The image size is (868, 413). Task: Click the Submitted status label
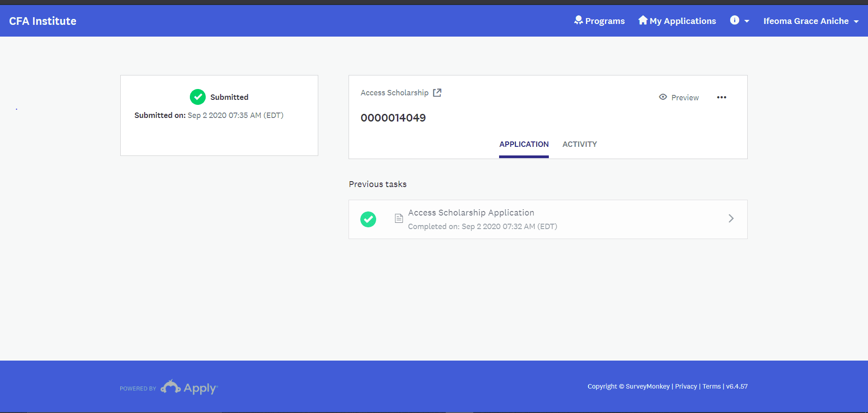tap(229, 97)
